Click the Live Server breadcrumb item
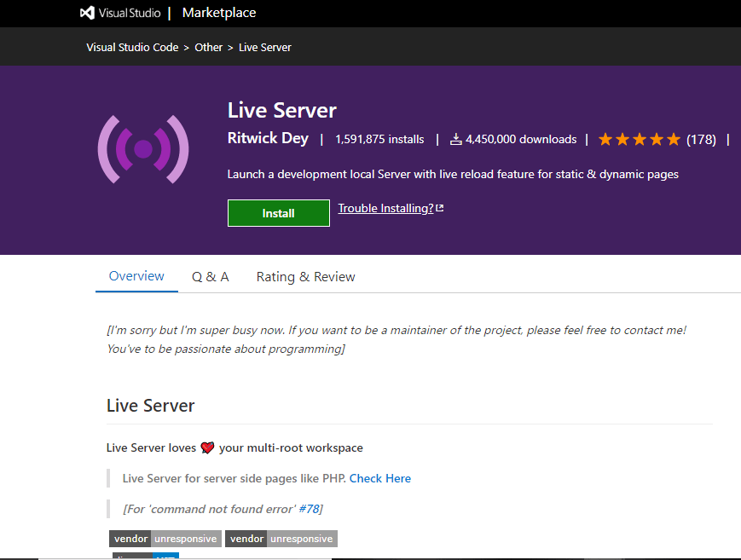This screenshot has height=560, width=741. point(264,47)
